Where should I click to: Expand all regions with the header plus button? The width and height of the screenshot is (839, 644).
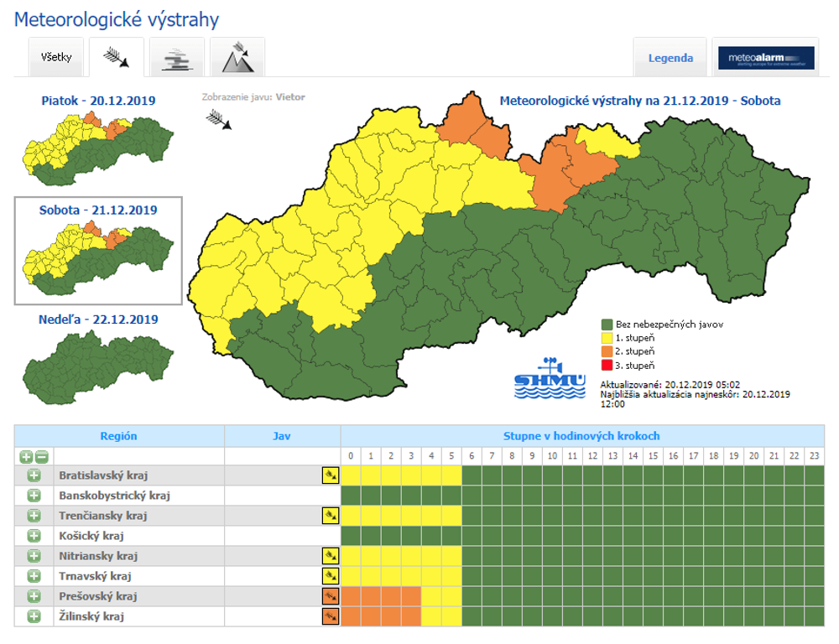26,457
